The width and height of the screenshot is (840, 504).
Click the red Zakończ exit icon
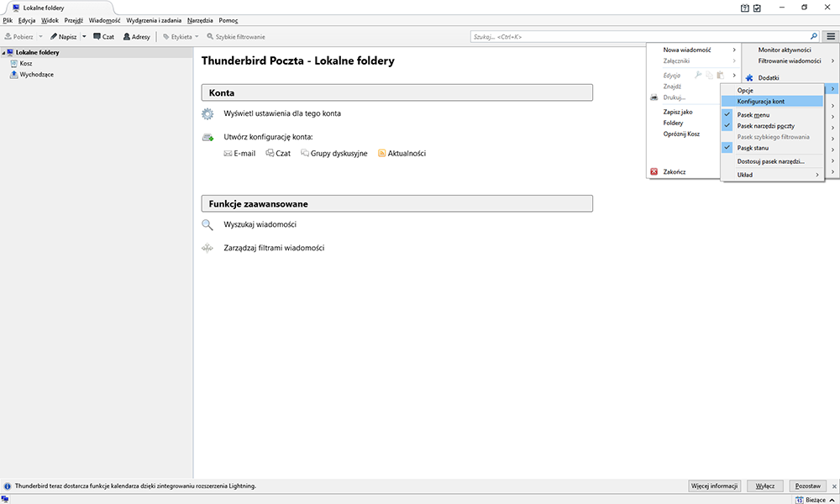pos(654,172)
